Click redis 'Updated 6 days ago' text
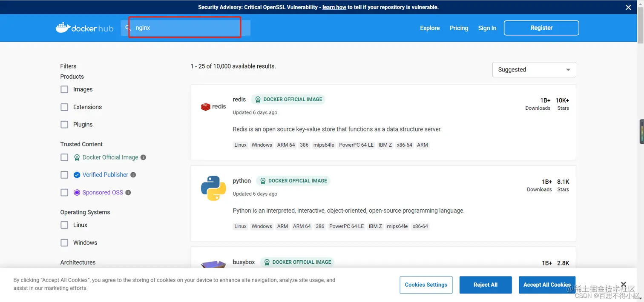The height and width of the screenshot is (302, 644). pos(255,113)
